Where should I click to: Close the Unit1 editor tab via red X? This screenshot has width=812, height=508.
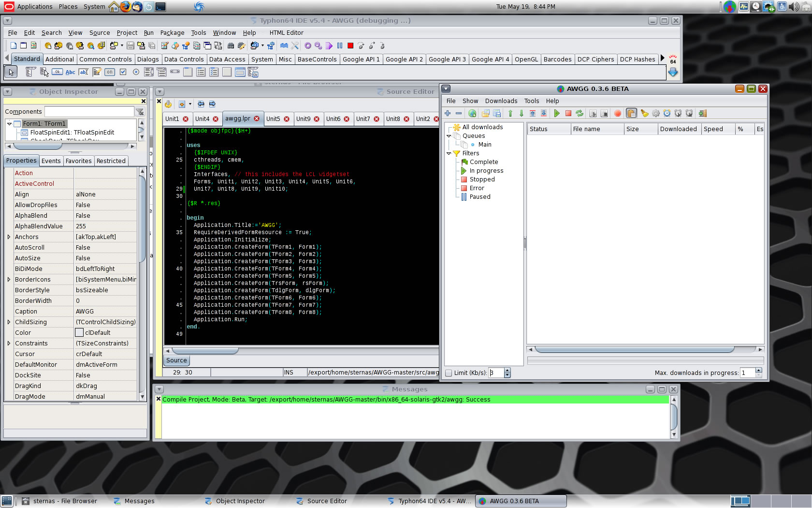[x=186, y=119]
